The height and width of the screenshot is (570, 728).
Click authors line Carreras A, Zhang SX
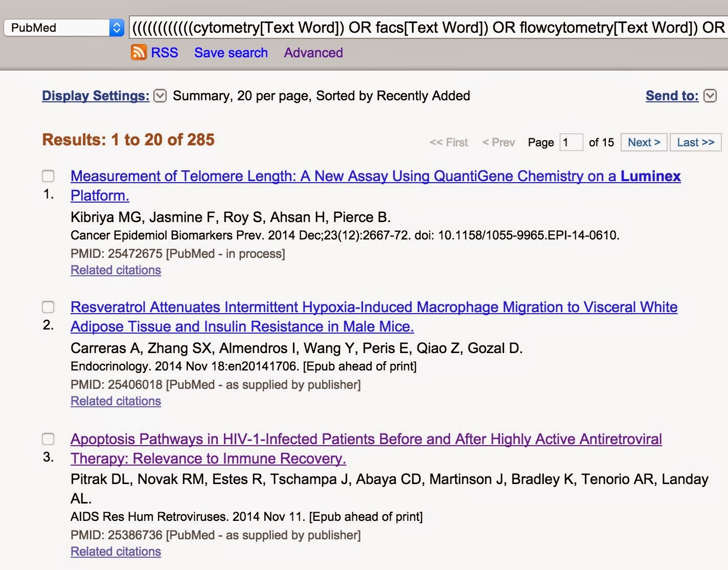coord(297,348)
